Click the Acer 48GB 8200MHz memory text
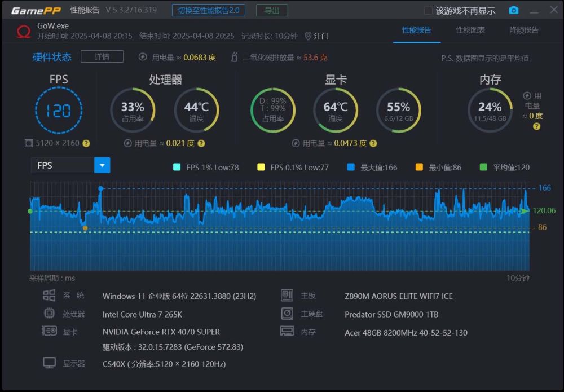Viewport: 564px width, 392px height. (x=406, y=333)
